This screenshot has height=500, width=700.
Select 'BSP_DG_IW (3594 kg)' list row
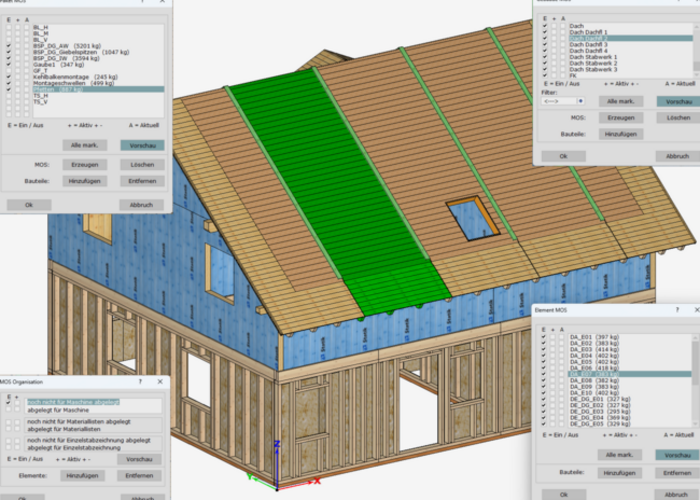click(98, 58)
